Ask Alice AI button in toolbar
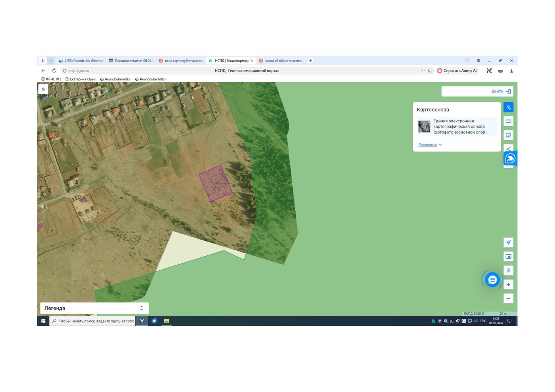This screenshot has width=555, height=392. pyautogui.click(x=457, y=71)
